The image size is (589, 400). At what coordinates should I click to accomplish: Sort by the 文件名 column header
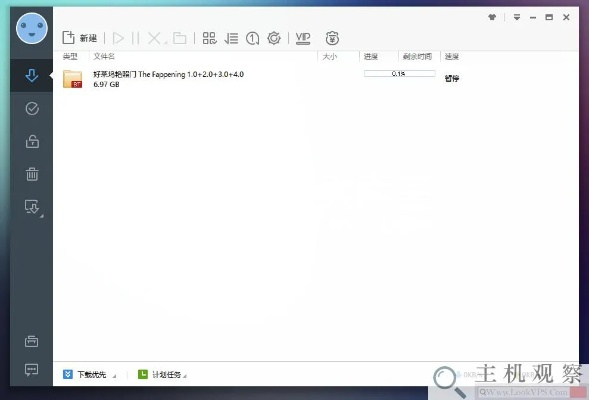104,56
